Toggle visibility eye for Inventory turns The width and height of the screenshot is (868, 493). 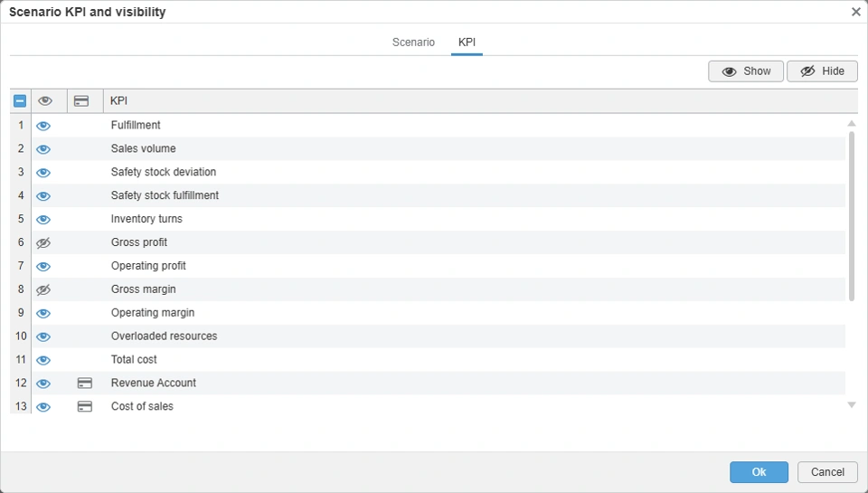pyautogui.click(x=43, y=219)
